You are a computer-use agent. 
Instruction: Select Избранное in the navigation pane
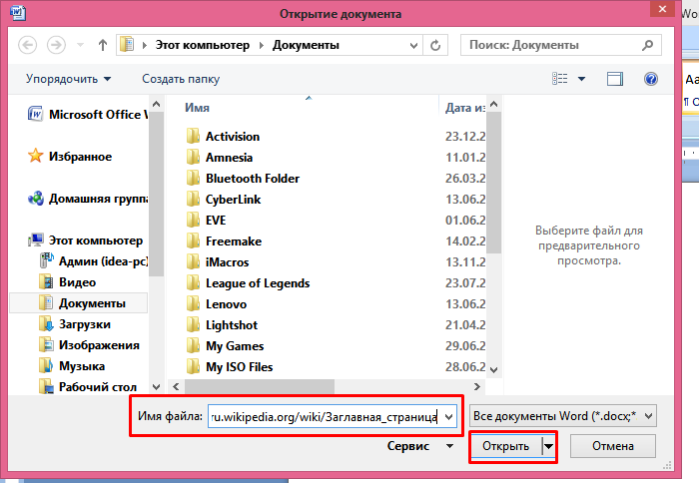pos(70,157)
